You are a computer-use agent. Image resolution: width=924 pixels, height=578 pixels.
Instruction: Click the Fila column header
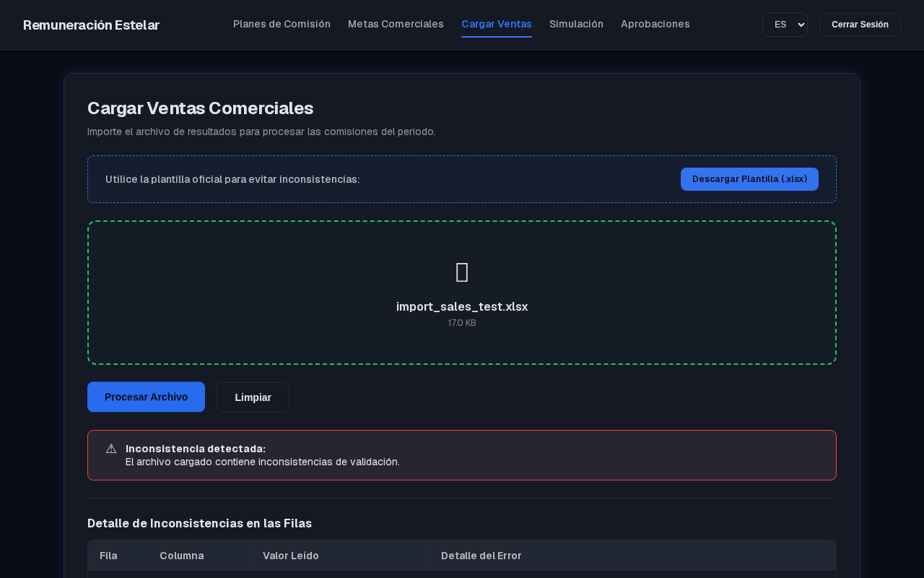[x=108, y=556]
